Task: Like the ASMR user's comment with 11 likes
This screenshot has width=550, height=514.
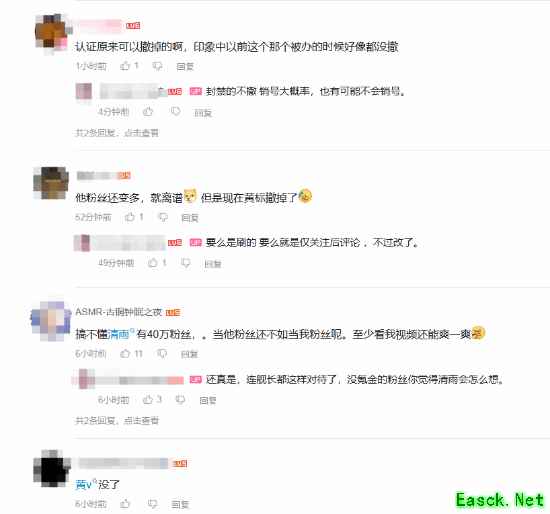Action: pos(125,353)
